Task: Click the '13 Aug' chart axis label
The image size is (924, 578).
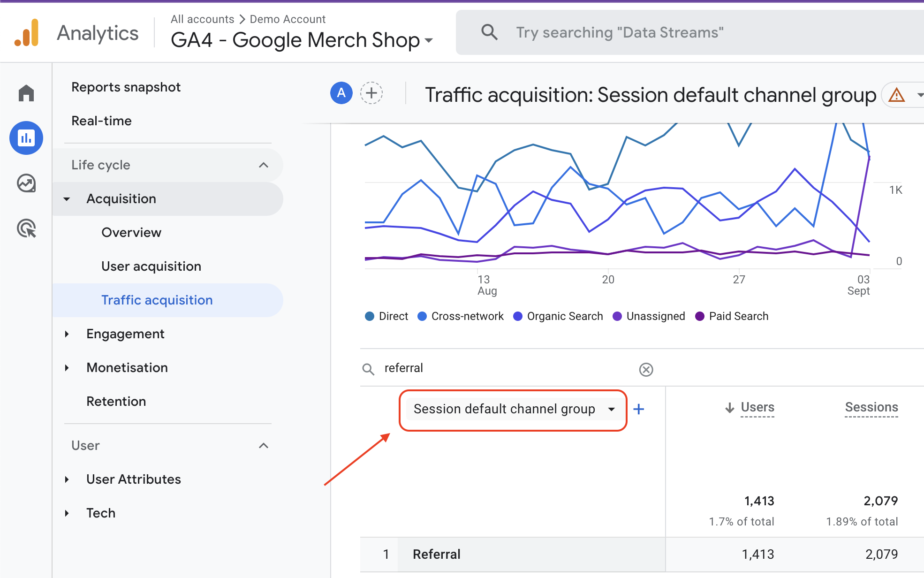Action: point(487,285)
